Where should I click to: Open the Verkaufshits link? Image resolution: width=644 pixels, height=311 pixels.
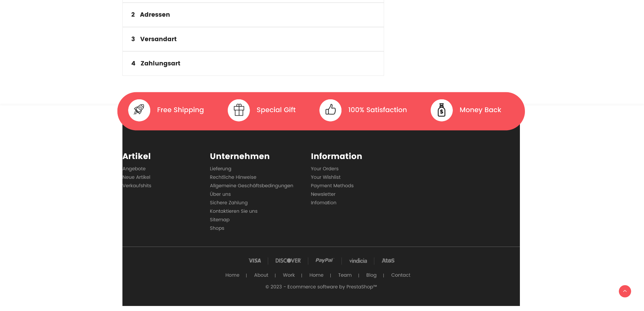(137, 186)
